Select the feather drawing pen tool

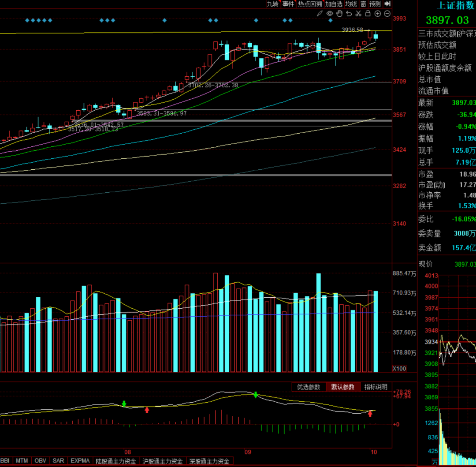(320, 14)
